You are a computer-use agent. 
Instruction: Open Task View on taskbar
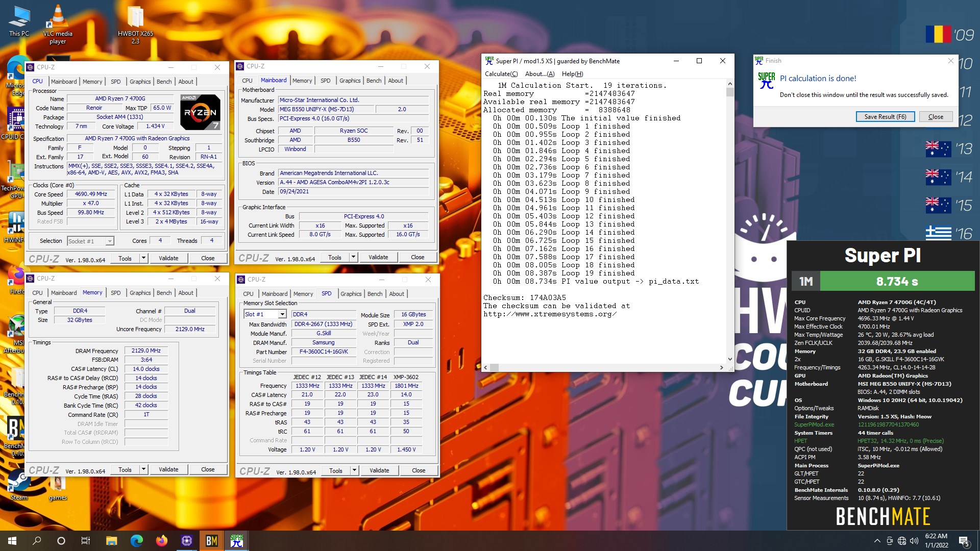(86, 541)
